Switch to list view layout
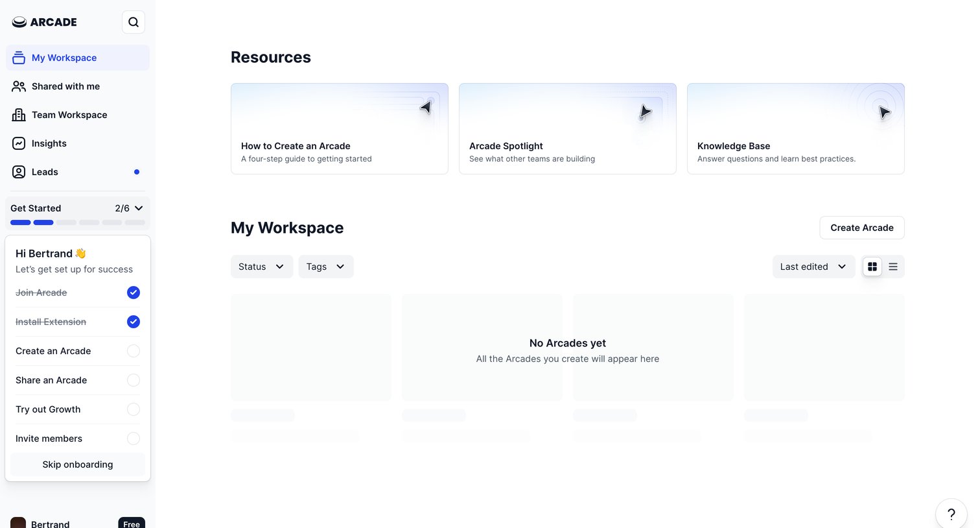 [x=893, y=267]
